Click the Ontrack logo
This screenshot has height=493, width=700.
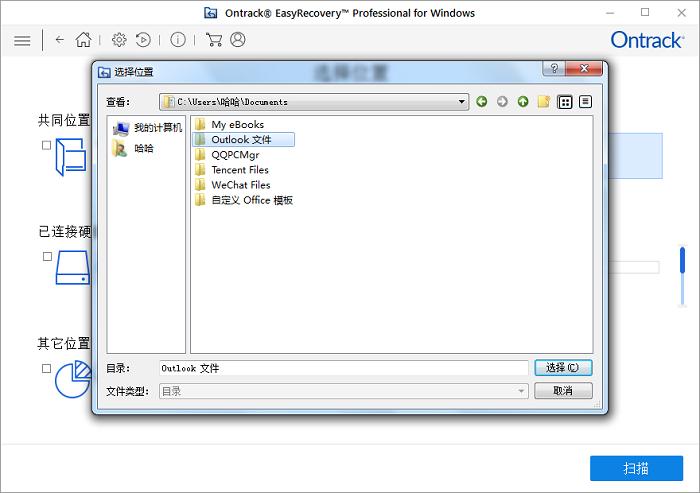[647, 40]
